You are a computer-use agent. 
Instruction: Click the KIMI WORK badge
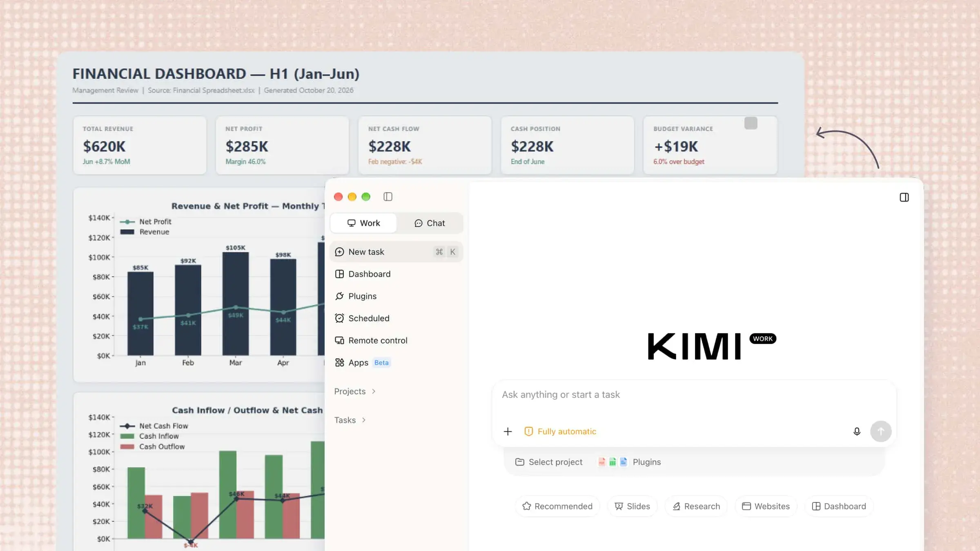click(x=763, y=339)
